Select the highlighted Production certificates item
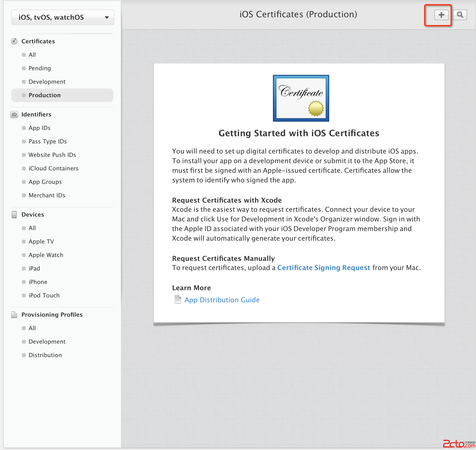The image size is (476, 450). tap(45, 95)
